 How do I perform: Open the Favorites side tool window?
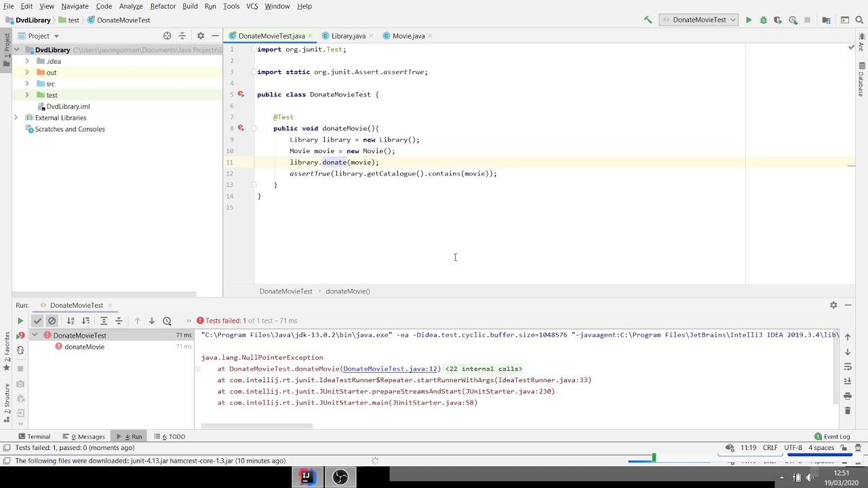pyautogui.click(x=7, y=352)
